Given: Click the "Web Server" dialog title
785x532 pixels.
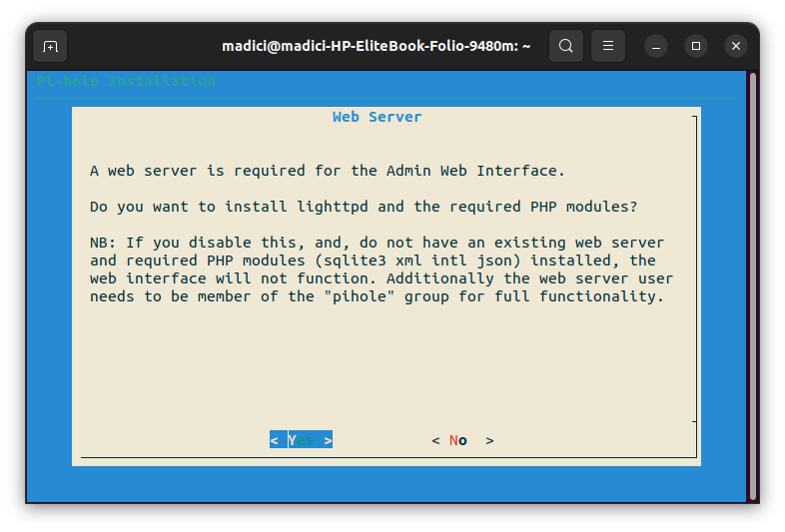Looking at the screenshot, I should (x=377, y=118).
